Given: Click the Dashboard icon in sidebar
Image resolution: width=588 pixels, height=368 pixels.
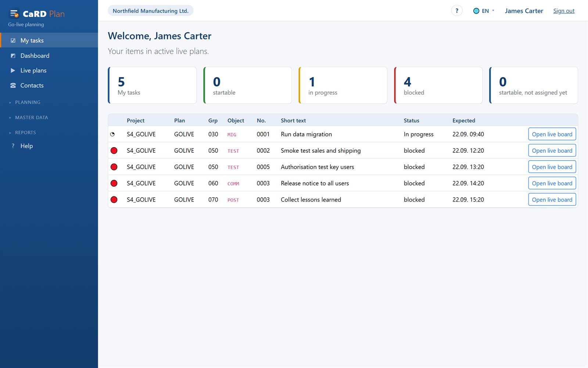Looking at the screenshot, I should pyautogui.click(x=13, y=56).
